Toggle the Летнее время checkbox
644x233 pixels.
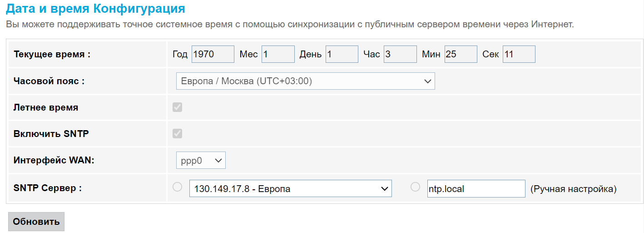tap(178, 107)
